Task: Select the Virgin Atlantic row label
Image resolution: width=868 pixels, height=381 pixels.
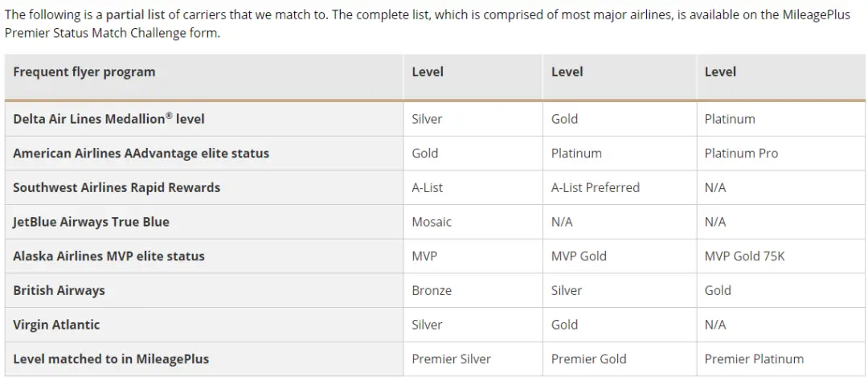Action: point(56,325)
